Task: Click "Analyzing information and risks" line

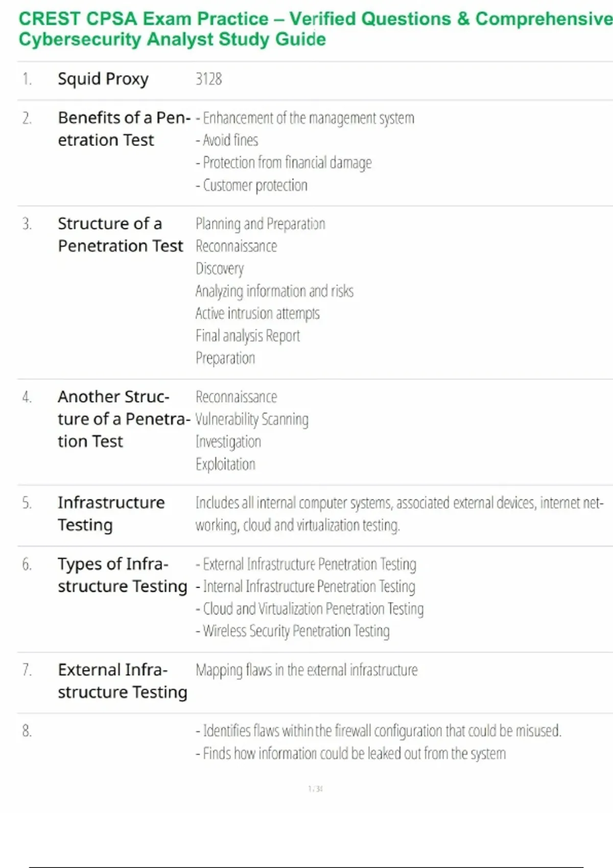Action: pyautogui.click(x=274, y=291)
